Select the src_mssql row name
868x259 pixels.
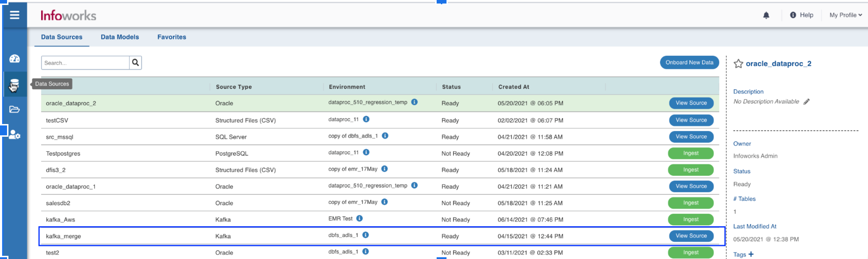[x=60, y=137]
